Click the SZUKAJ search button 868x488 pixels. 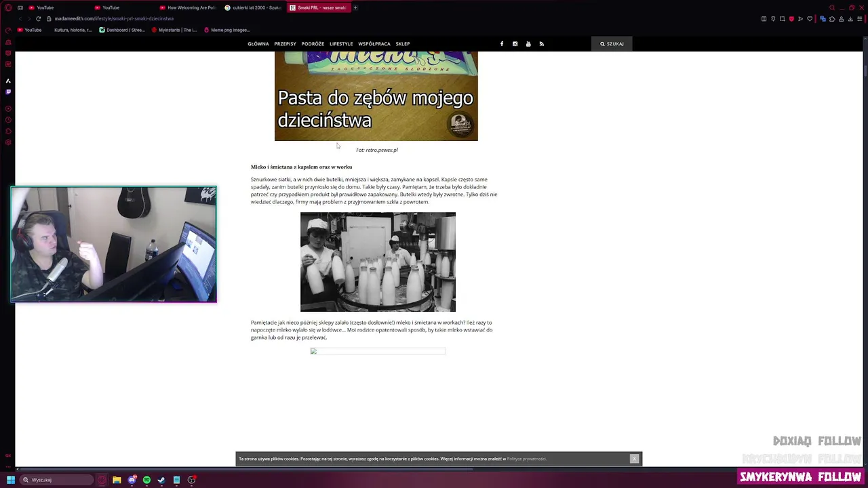click(612, 44)
